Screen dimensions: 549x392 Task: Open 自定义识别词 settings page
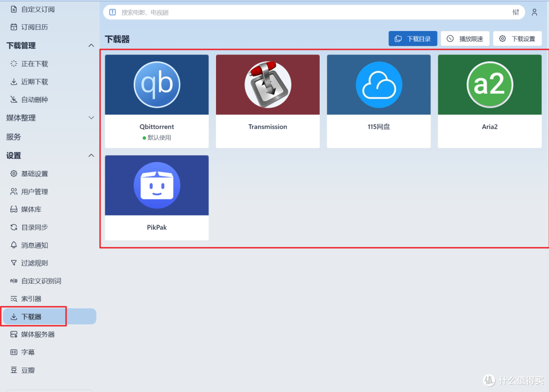[41, 281]
